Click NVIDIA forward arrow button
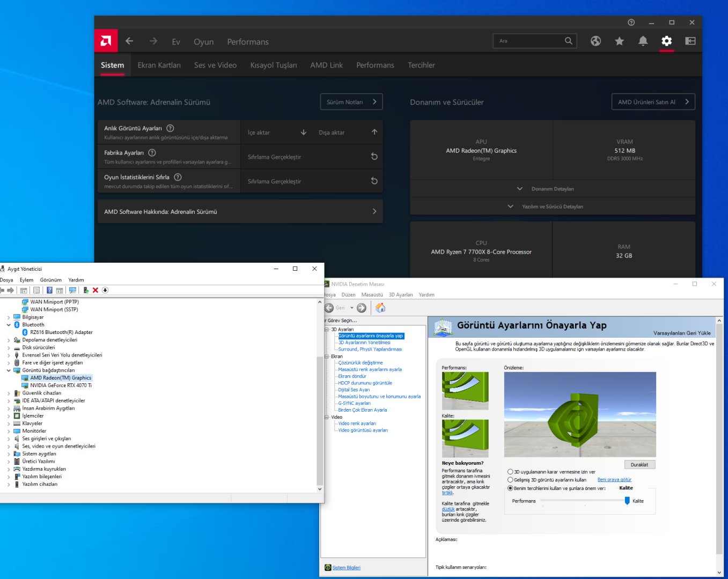 click(362, 308)
